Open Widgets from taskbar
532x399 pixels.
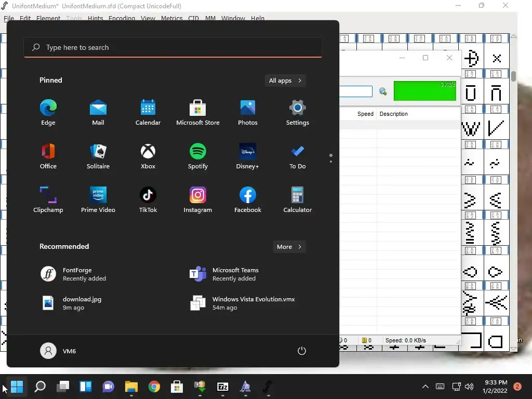click(86, 387)
